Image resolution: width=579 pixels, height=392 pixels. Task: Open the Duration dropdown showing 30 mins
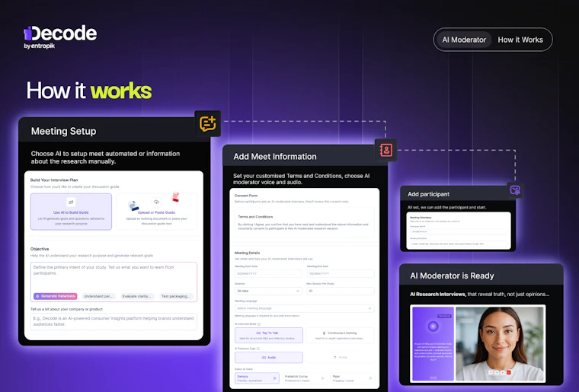pos(268,291)
